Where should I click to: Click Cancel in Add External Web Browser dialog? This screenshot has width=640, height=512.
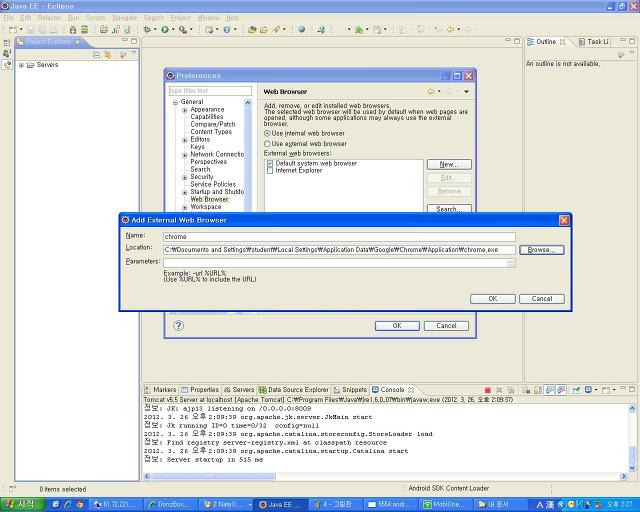click(542, 299)
